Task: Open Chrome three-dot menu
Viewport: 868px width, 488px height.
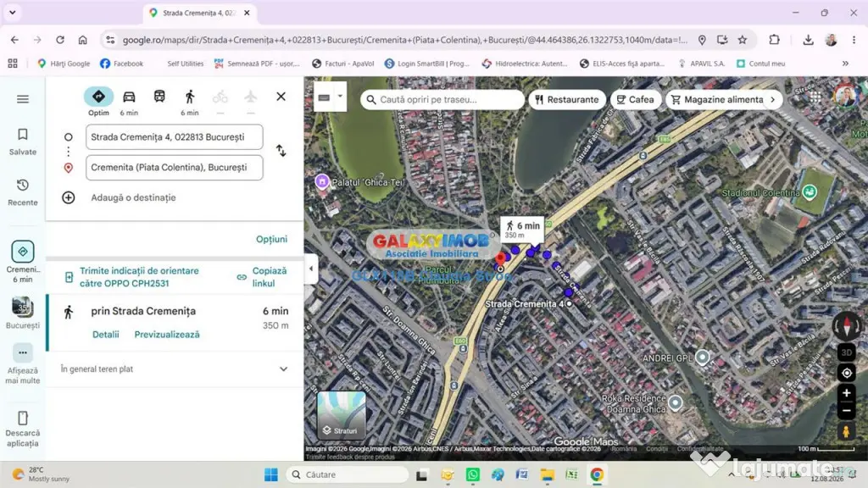Action: point(854,40)
